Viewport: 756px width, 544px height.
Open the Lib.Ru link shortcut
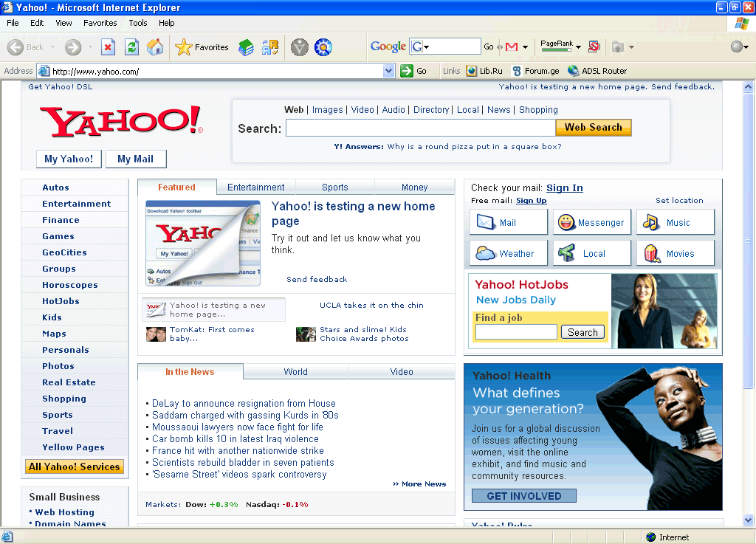coord(484,71)
